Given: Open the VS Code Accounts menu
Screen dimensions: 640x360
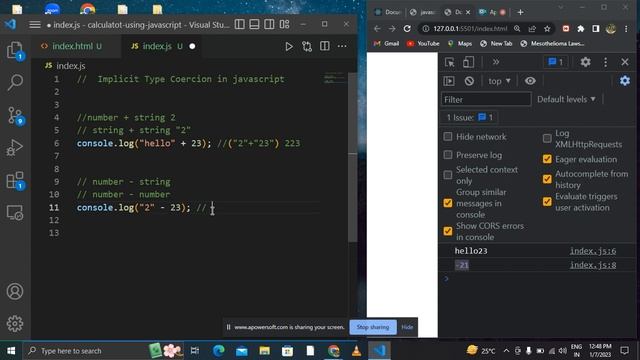Looking at the screenshot, I should click(x=15, y=291).
